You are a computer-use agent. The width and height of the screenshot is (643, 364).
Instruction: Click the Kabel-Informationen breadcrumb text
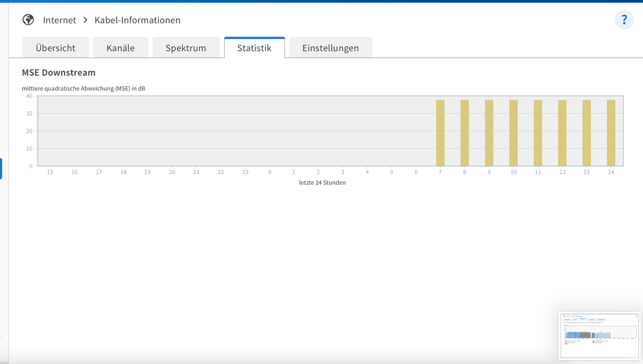tap(137, 20)
